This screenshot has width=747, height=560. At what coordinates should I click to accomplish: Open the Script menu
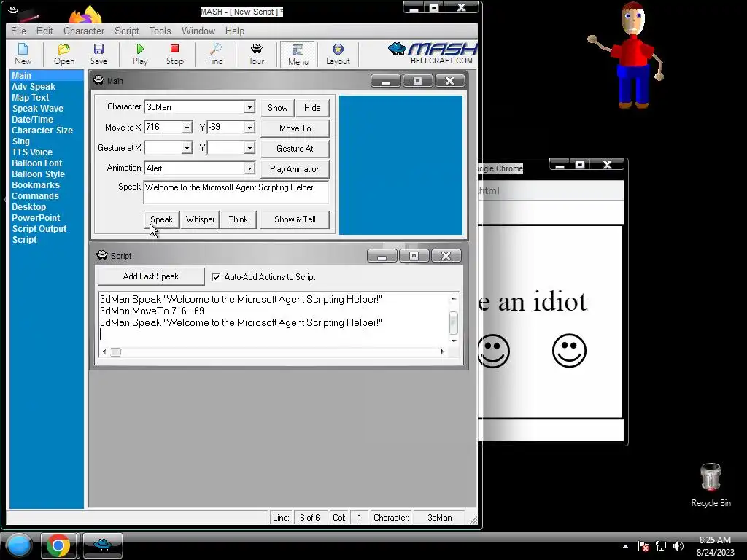[x=127, y=31]
